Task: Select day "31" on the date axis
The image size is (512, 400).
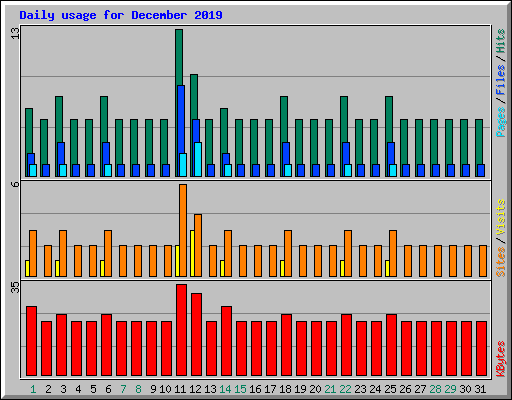Action: 480,389
